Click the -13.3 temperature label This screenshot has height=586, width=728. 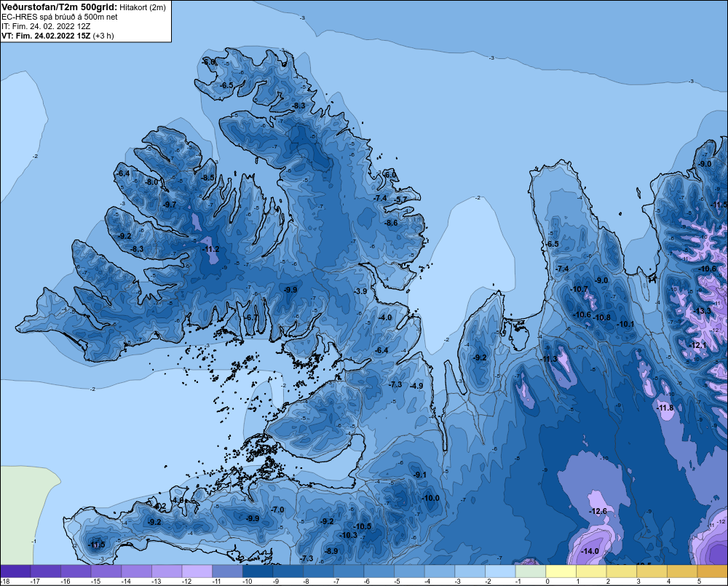click(702, 311)
